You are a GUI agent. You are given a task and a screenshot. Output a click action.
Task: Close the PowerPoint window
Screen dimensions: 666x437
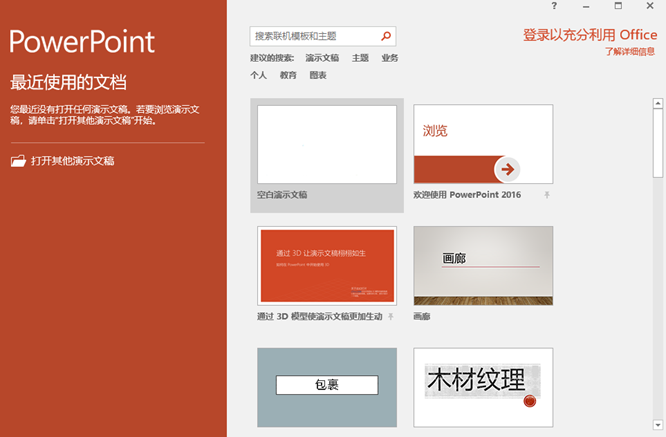coord(650,6)
